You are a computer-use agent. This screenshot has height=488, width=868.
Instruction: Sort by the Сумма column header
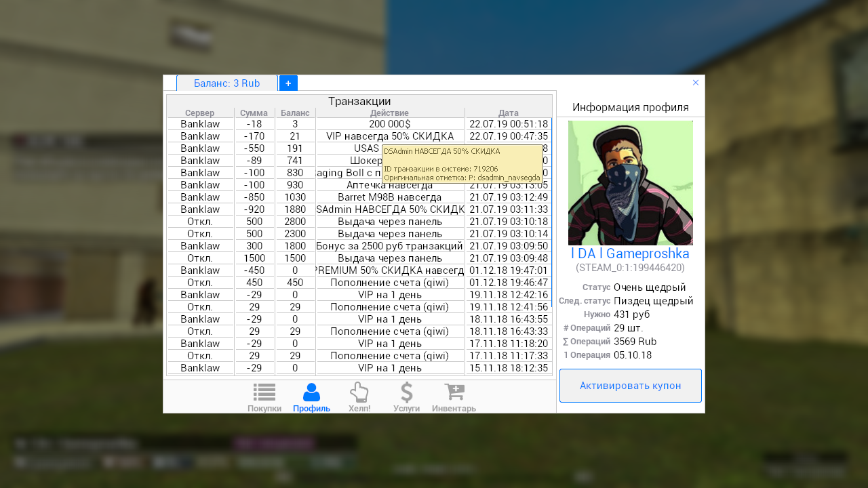click(x=254, y=113)
